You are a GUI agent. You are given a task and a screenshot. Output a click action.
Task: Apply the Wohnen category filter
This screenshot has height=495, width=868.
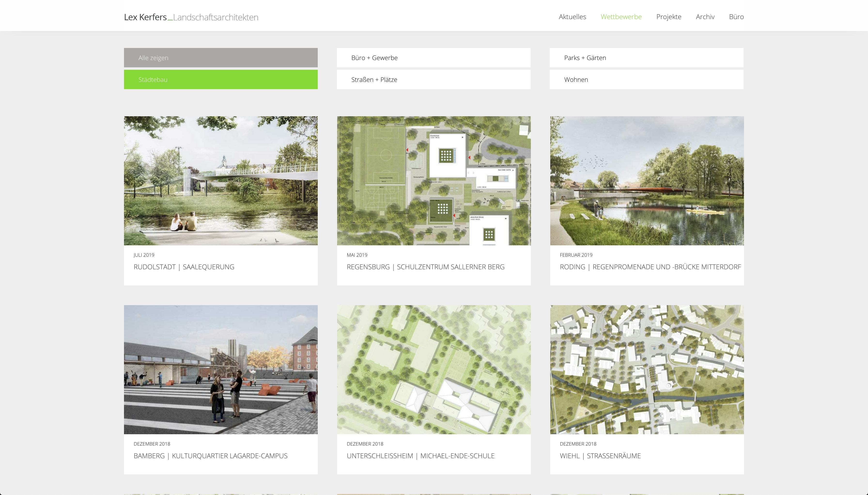pos(646,79)
